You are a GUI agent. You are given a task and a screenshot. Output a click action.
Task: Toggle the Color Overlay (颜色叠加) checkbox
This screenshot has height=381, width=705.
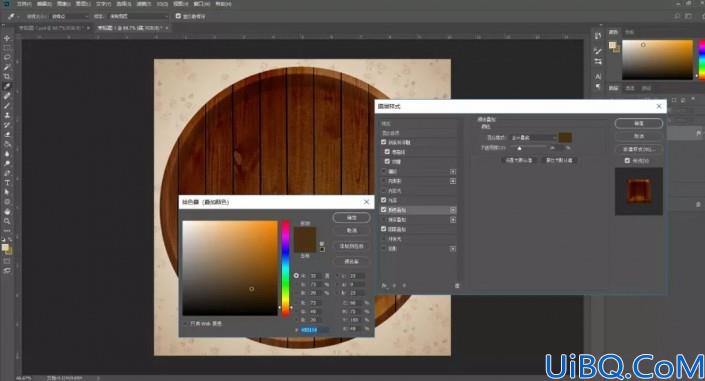pos(384,210)
